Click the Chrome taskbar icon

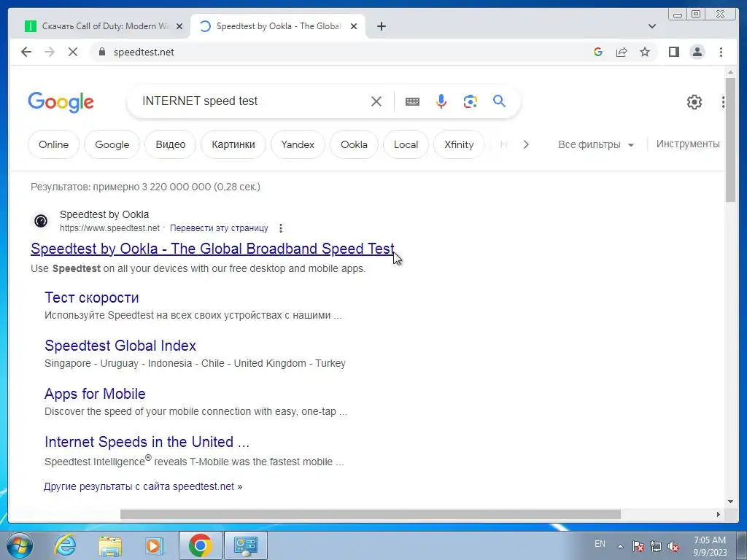(200, 545)
